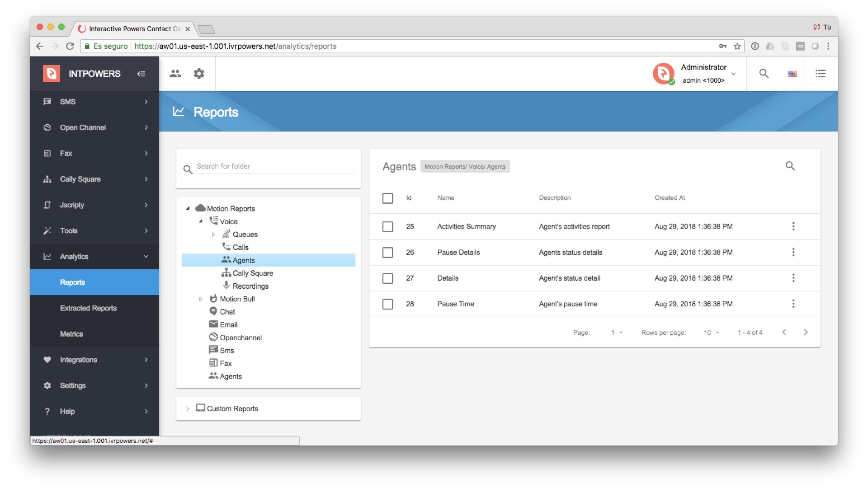Tick the checkbox for report 27 Details
The width and height of the screenshot is (868, 488).
tap(387, 278)
